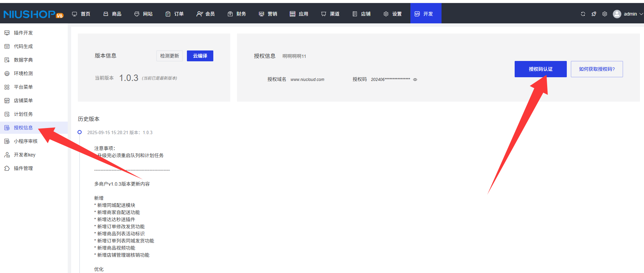Image resolution: width=644 pixels, height=273 pixels.
Task: Click the 2025-09-15 history timeline marker
Action: [80, 132]
